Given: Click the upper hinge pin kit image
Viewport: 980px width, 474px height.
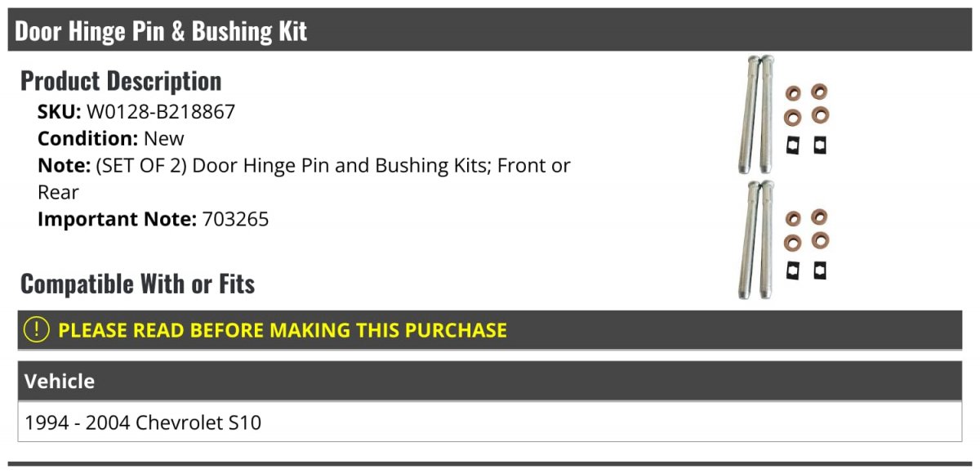Looking at the screenshot, I should pos(782,115).
